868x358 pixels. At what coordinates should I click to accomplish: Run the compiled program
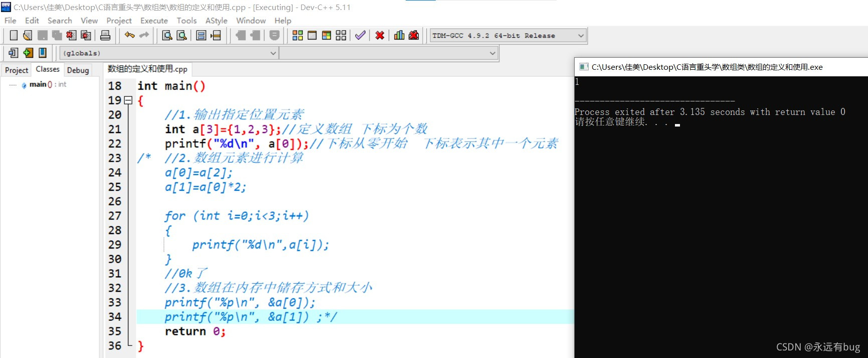click(x=312, y=35)
